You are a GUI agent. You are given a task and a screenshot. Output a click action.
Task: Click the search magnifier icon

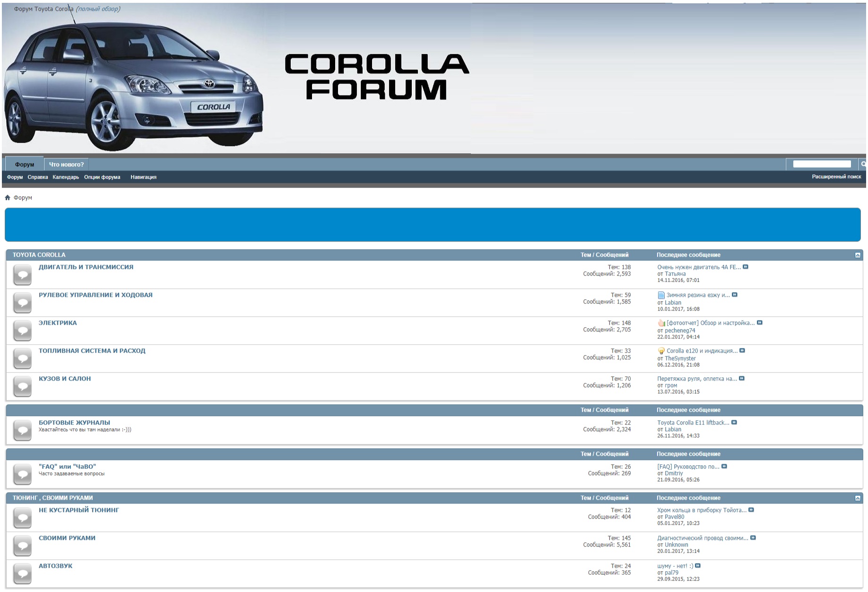click(x=863, y=164)
